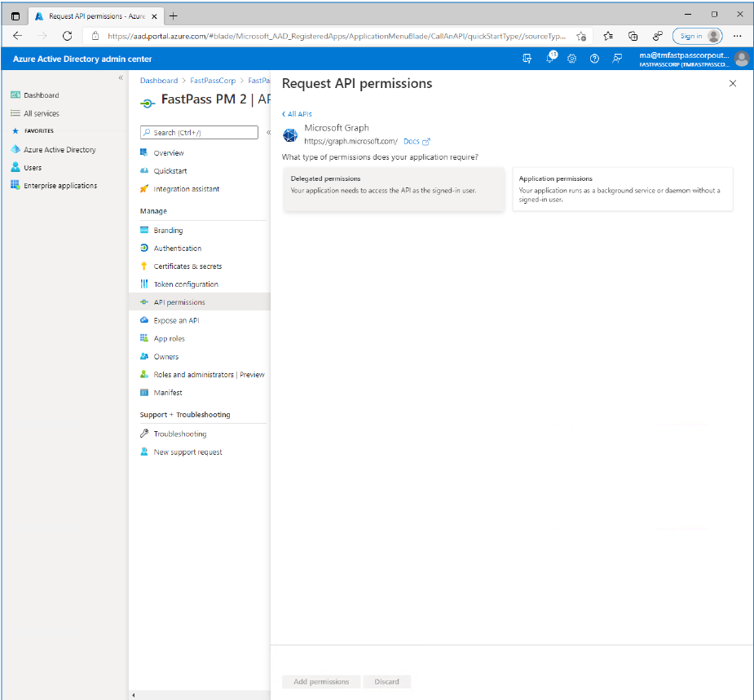Open Certificates & secrets menu item
Viewport: 754px width, 700px height.
click(x=187, y=266)
